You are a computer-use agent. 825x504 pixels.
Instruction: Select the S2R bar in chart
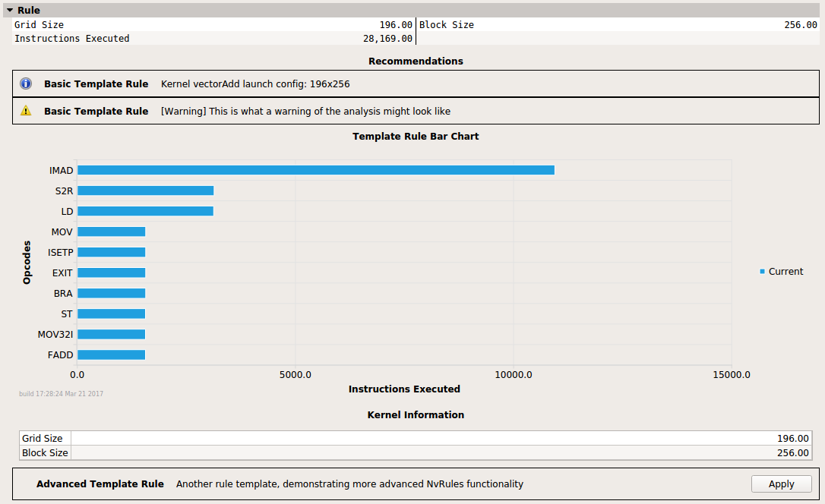145,191
